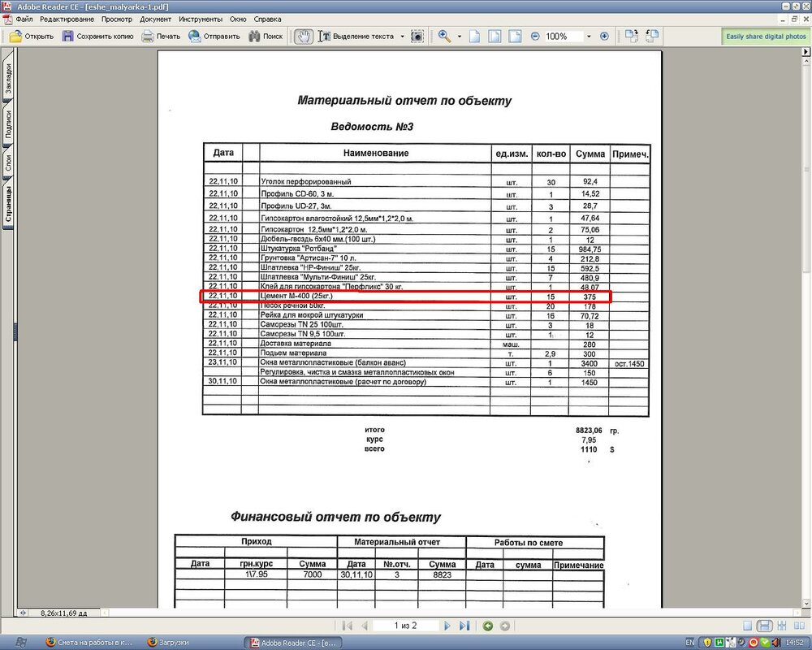Screen dimensions: 812x650
Task: Open the Windows Start button
Action: tap(21, 642)
